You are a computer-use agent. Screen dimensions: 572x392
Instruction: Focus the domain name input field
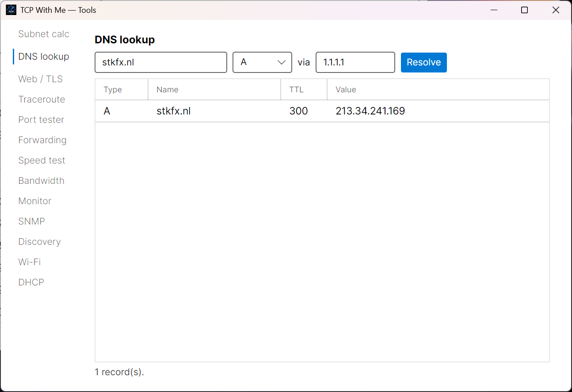161,62
